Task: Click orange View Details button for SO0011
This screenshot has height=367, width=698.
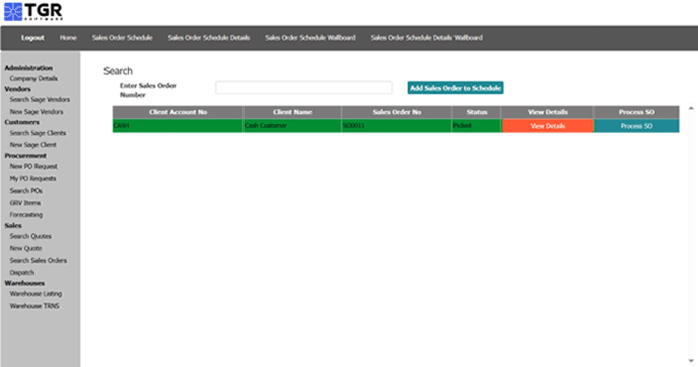Action: click(548, 126)
